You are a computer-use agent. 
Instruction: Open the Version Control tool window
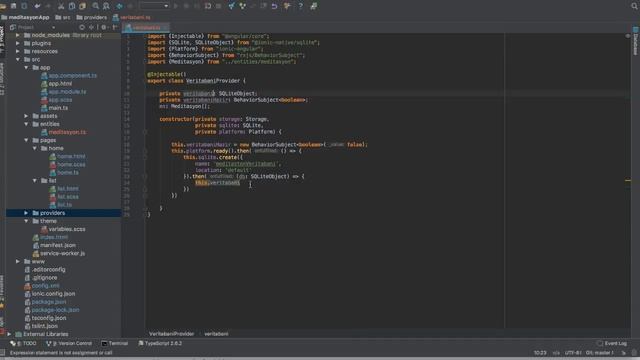(69, 344)
